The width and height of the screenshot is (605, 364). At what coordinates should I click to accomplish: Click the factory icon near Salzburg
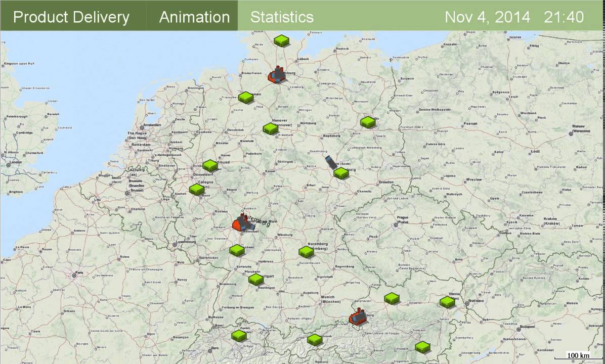click(358, 317)
